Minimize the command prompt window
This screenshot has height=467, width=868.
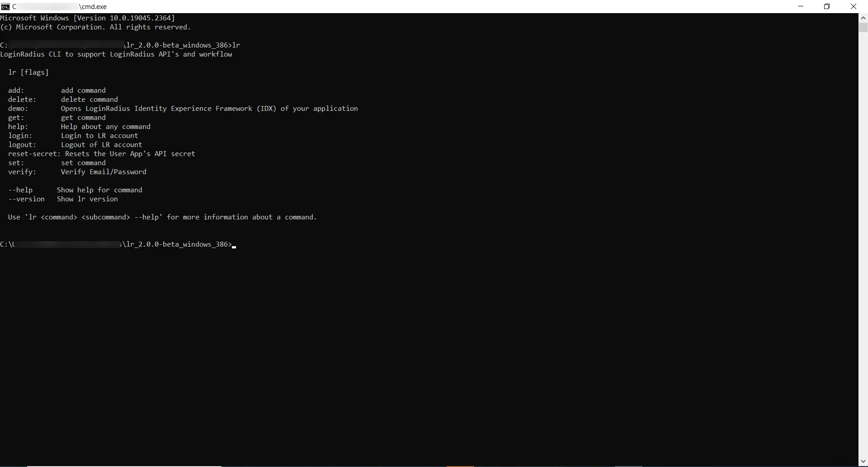pos(801,6)
